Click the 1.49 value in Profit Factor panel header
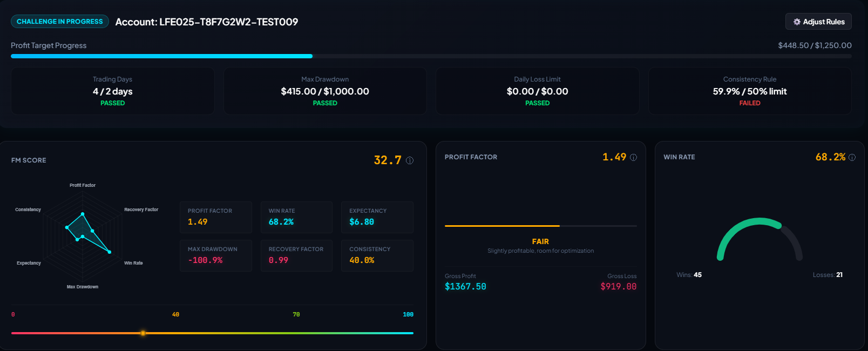 pos(614,157)
